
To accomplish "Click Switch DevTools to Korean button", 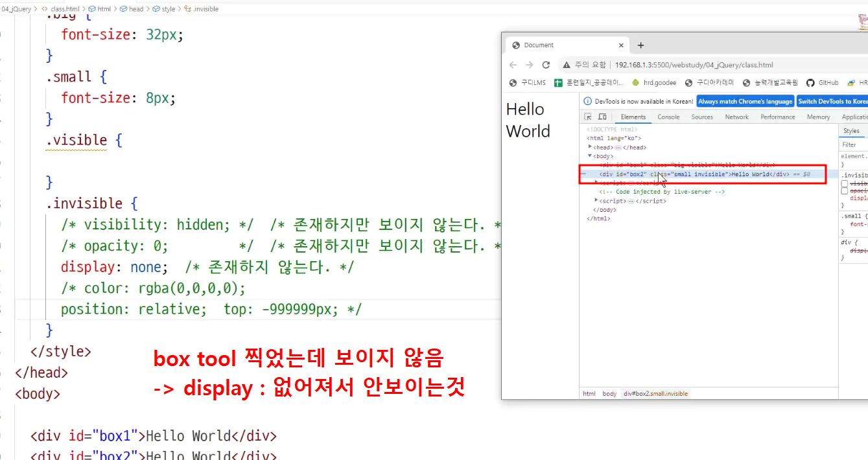I will 832,102.
